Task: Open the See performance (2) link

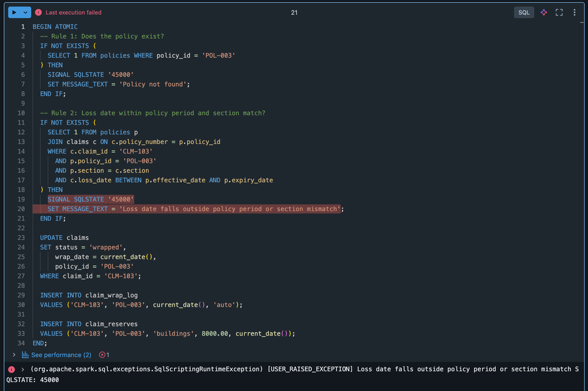Action: point(61,355)
